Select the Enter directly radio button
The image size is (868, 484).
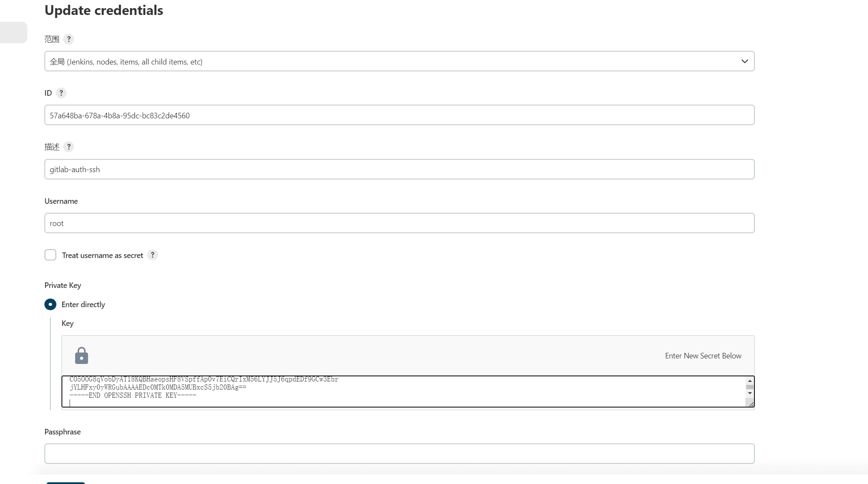50,305
